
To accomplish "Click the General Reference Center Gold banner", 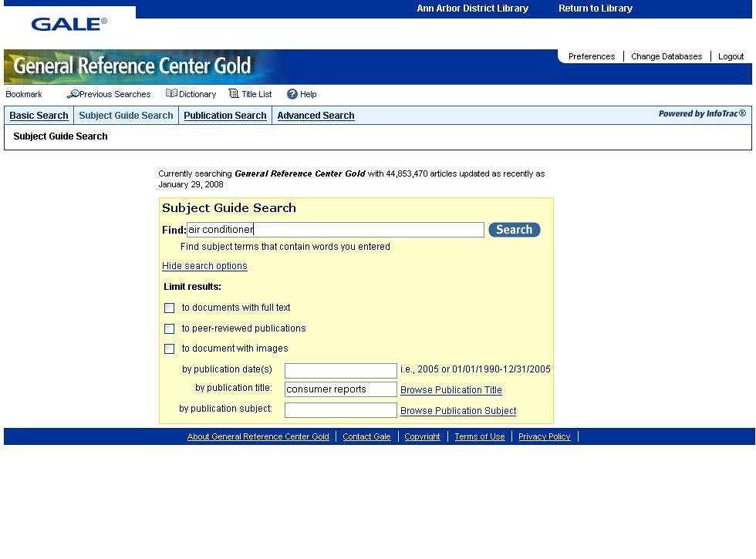I will pos(132,66).
